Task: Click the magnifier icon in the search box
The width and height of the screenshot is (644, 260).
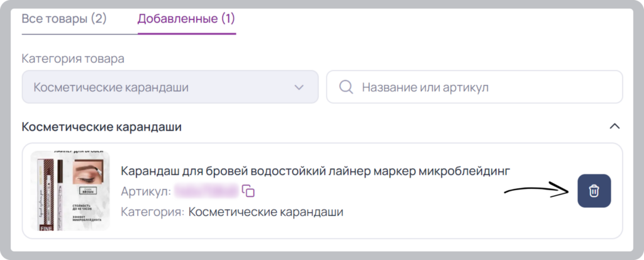Action: [347, 87]
